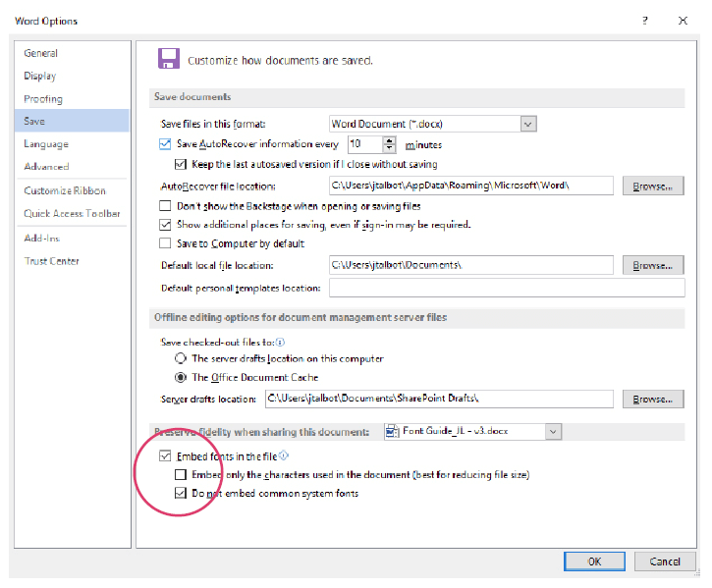Close the Word Options dialog

pos(683,21)
